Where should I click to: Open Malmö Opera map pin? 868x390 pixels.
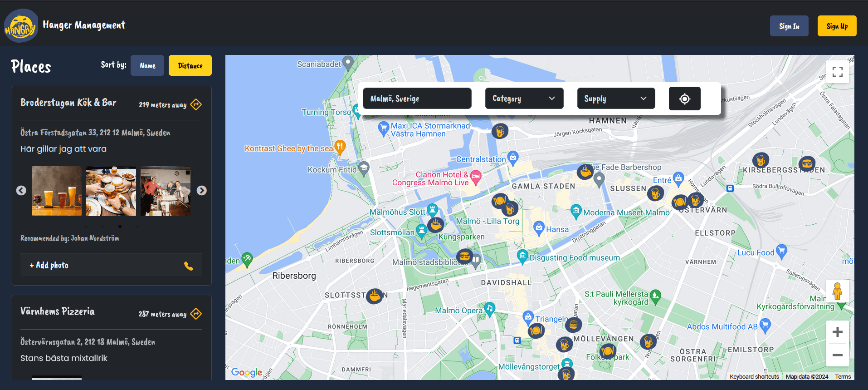[x=489, y=309]
